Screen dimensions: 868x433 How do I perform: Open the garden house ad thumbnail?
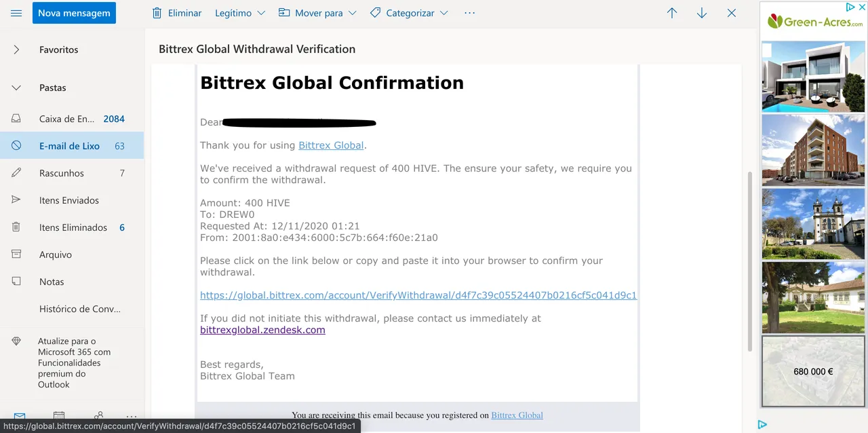[814, 297]
